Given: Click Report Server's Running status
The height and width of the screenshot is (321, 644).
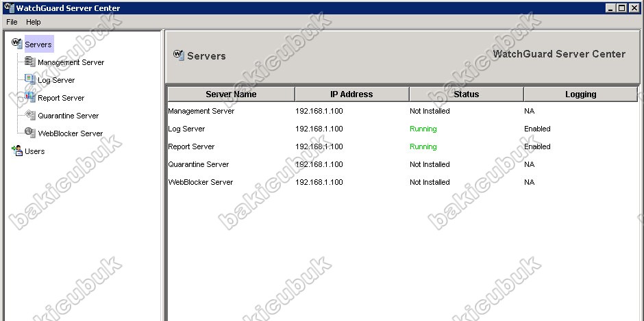Looking at the screenshot, I should 423,146.
